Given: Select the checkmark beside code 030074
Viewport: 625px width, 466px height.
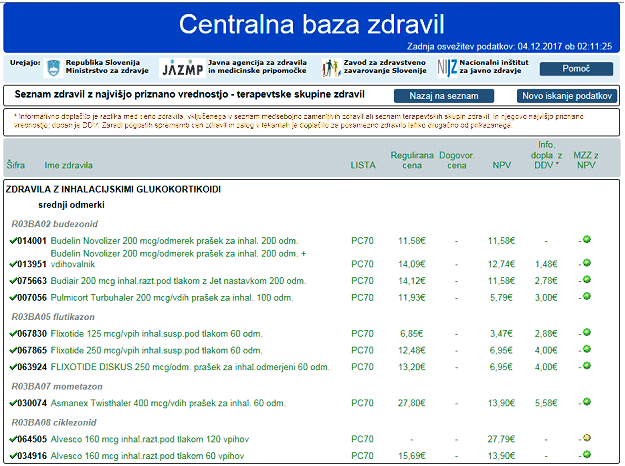Looking at the screenshot, I should point(13,403).
